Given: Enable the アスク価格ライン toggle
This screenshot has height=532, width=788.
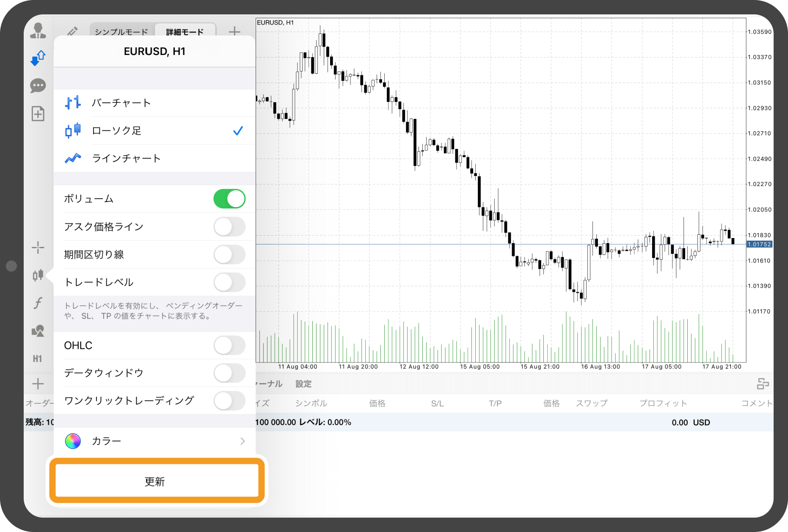Looking at the screenshot, I should pyautogui.click(x=229, y=227).
